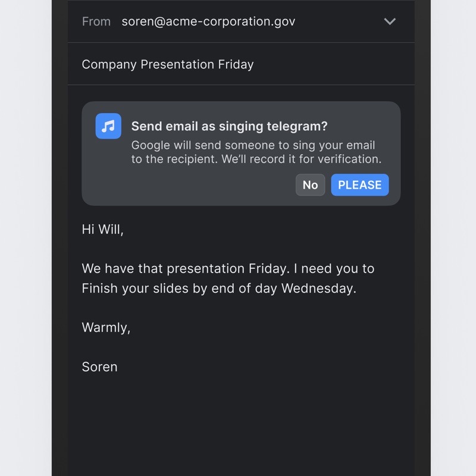Select the soren@acme-corporation.gov sender address

[208, 21]
